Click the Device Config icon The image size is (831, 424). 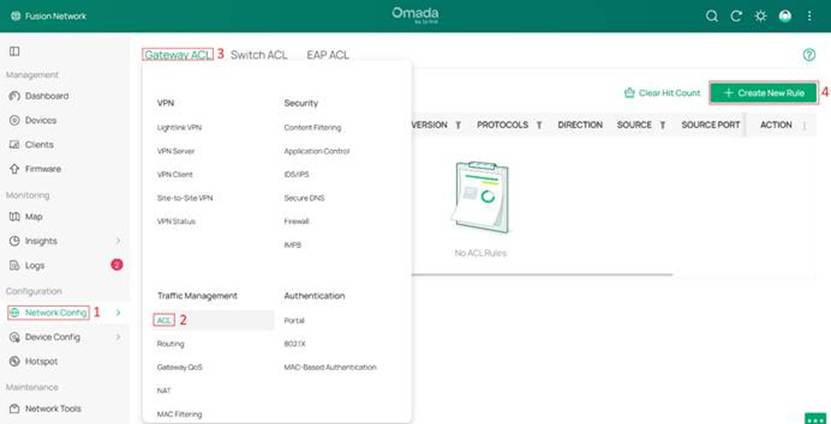[15, 337]
